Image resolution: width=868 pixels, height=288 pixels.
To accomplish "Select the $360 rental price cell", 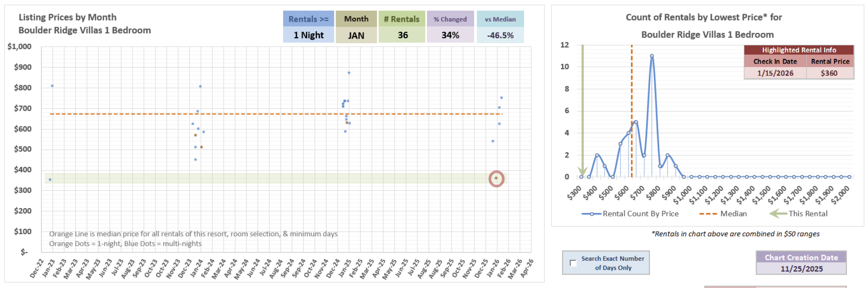I will coord(829,73).
